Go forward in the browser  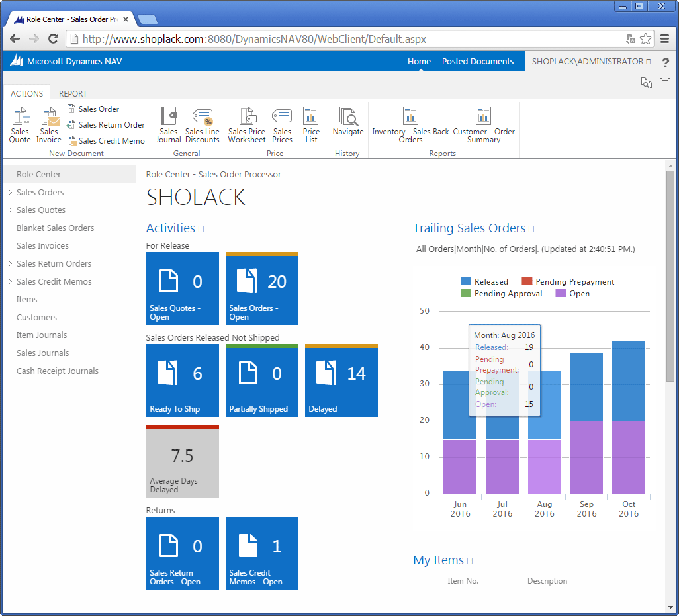click(34, 39)
